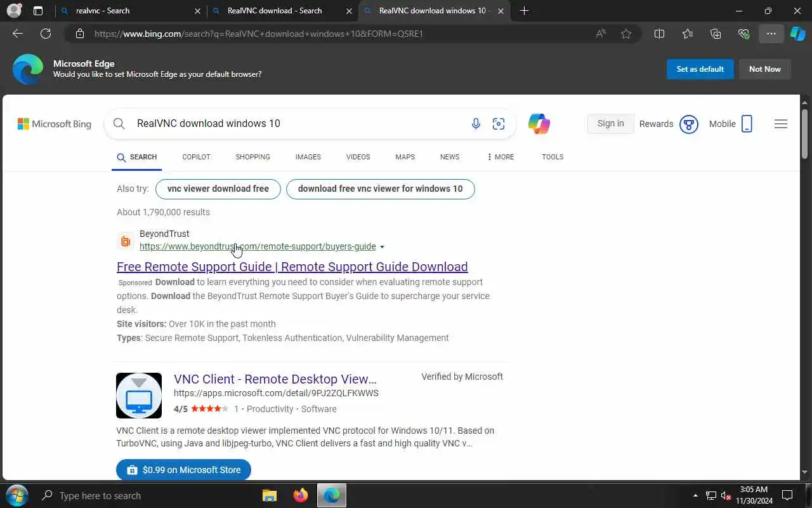The height and width of the screenshot is (508, 812).
Task: Select the News search category
Action: coord(449,157)
